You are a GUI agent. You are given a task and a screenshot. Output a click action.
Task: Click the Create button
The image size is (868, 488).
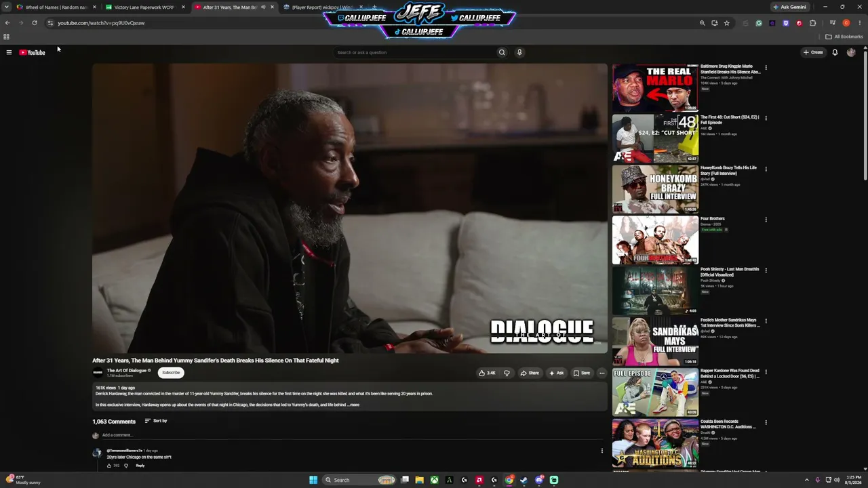(813, 52)
